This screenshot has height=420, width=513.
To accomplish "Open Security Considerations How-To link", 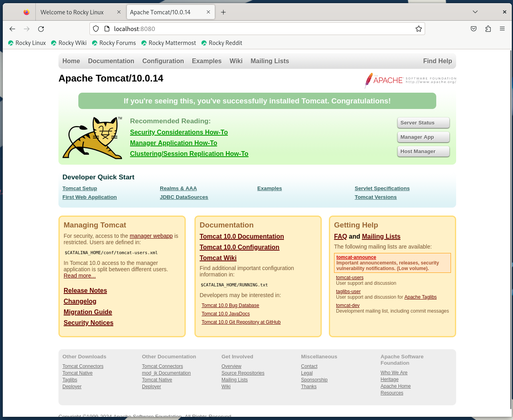I will click(x=179, y=132).
